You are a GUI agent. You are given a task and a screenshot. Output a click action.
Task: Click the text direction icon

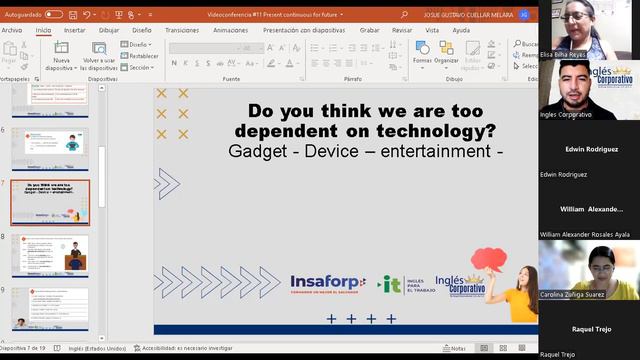point(393,44)
